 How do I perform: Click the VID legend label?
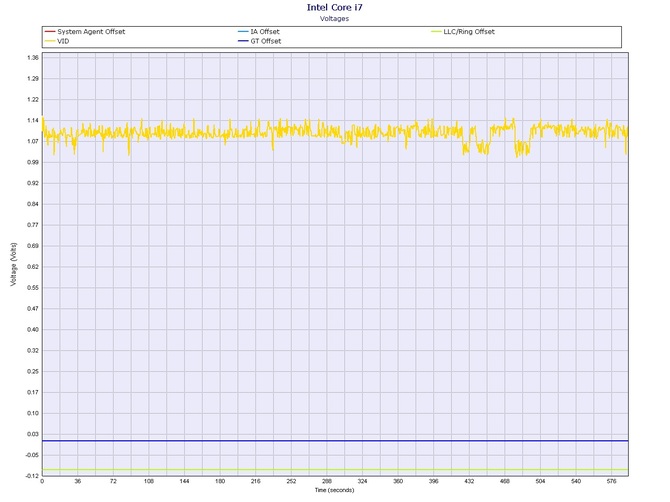click(x=63, y=41)
